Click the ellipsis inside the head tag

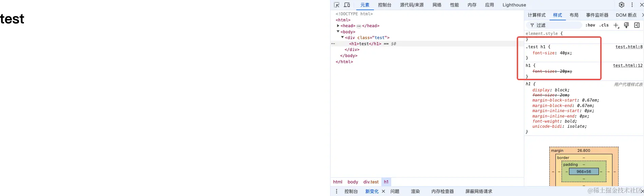click(359, 26)
